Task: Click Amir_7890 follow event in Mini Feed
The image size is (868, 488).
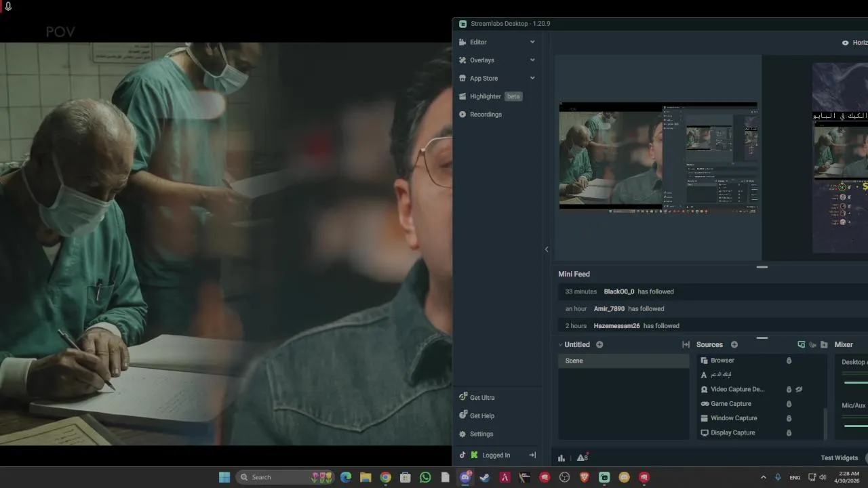Action: pos(713,308)
